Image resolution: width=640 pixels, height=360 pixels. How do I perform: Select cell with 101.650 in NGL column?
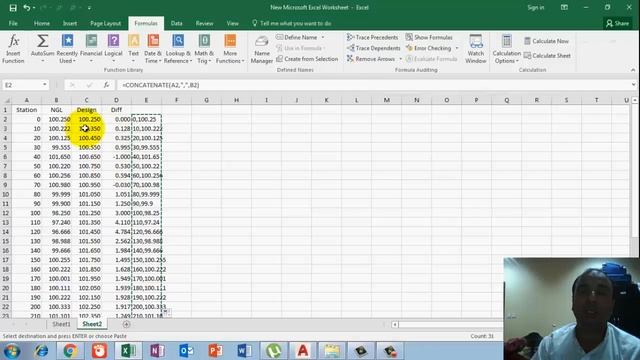point(56,157)
